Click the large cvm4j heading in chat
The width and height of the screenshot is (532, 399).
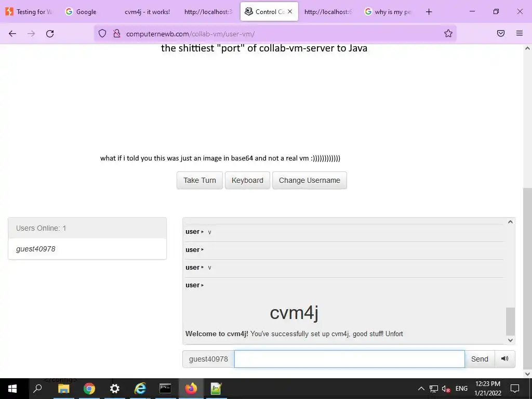294,313
